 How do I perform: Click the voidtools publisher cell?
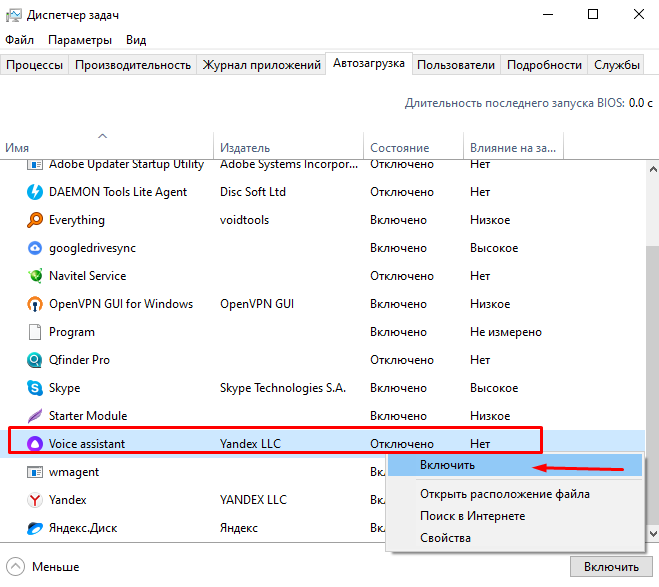pyautogui.click(x=244, y=220)
